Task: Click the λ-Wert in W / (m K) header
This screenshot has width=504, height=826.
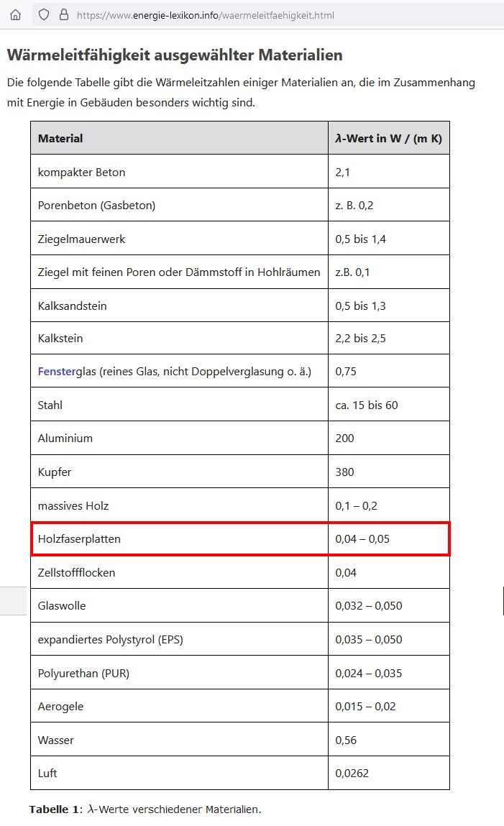Action: coord(389,138)
